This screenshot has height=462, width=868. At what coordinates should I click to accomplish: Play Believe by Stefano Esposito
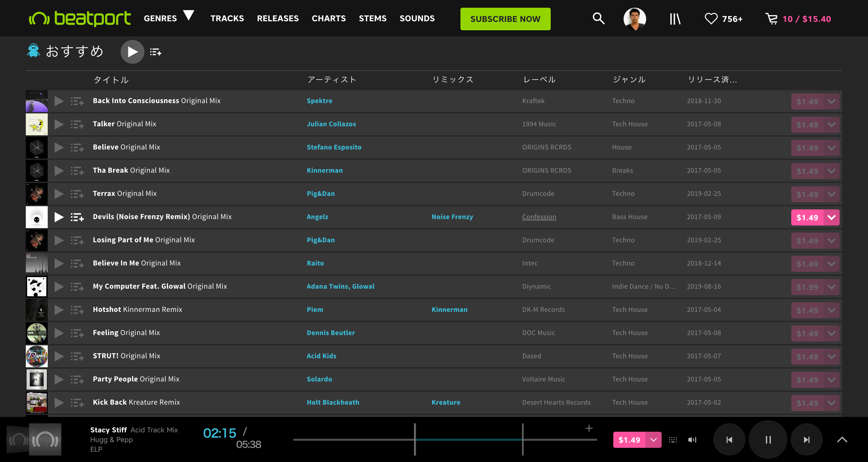tap(59, 148)
